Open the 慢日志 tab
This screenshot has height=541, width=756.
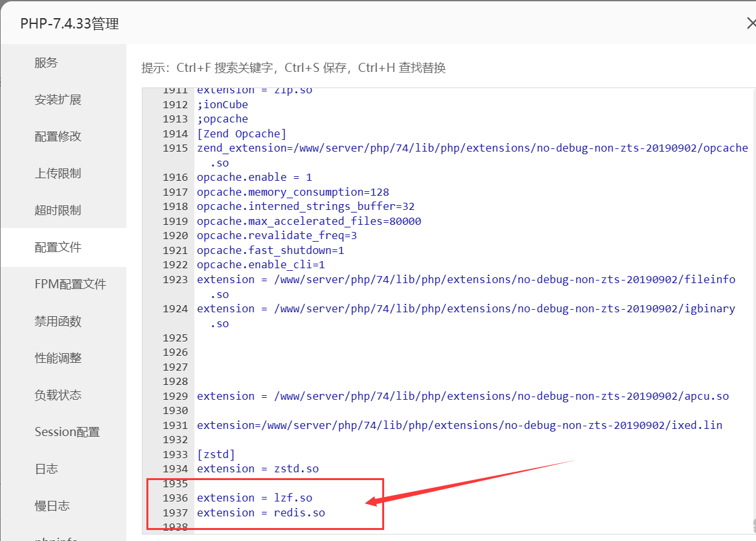pos(52,506)
